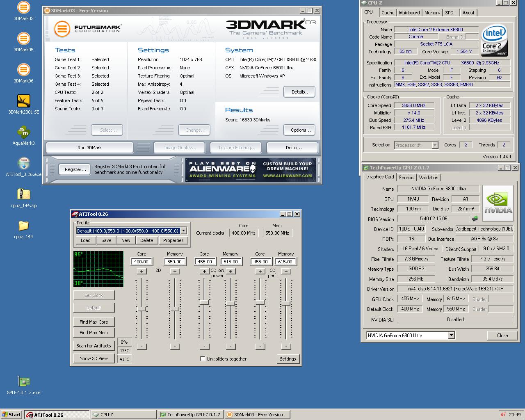Switch to 3DMark03 taskbar button
Screen dimensions: 525x420
click(258, 415)
